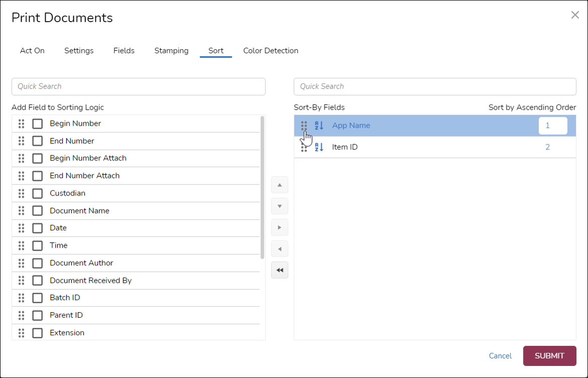Switch to the Stamping tab
588x378 pixels.
pos(171,50)
